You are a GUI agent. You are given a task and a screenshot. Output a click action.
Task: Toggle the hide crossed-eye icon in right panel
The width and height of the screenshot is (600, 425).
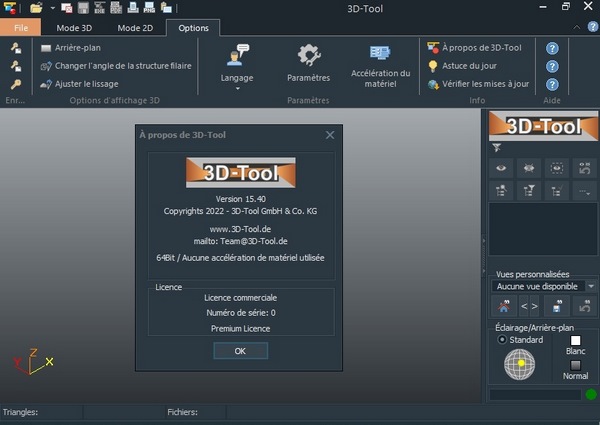[530, 168]
